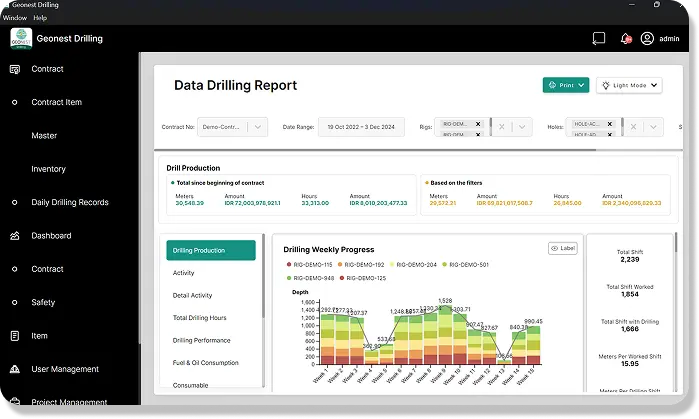
Task: Click the Date Range input field
Action: [362, 127]
